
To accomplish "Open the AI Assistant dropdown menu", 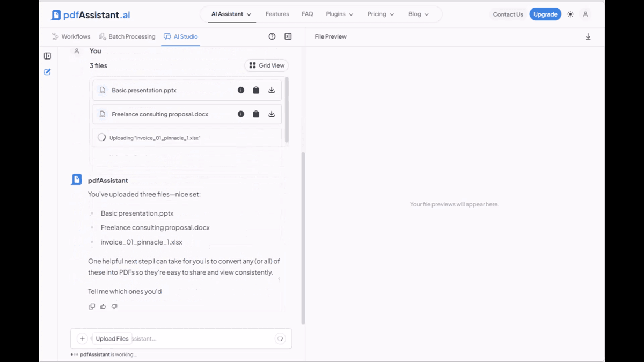I will (232, 14).
